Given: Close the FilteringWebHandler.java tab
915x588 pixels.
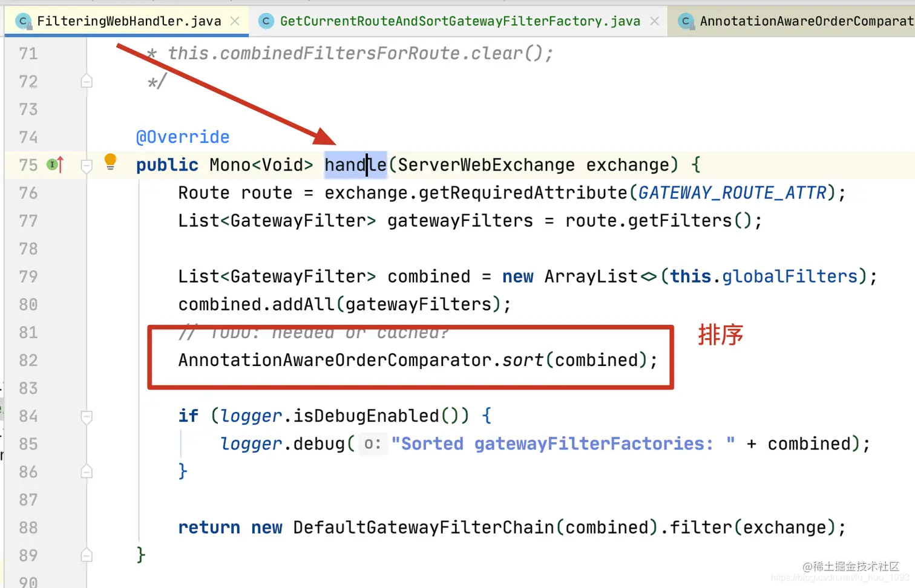Looking at the screenshot, I should tap(235, 21).
